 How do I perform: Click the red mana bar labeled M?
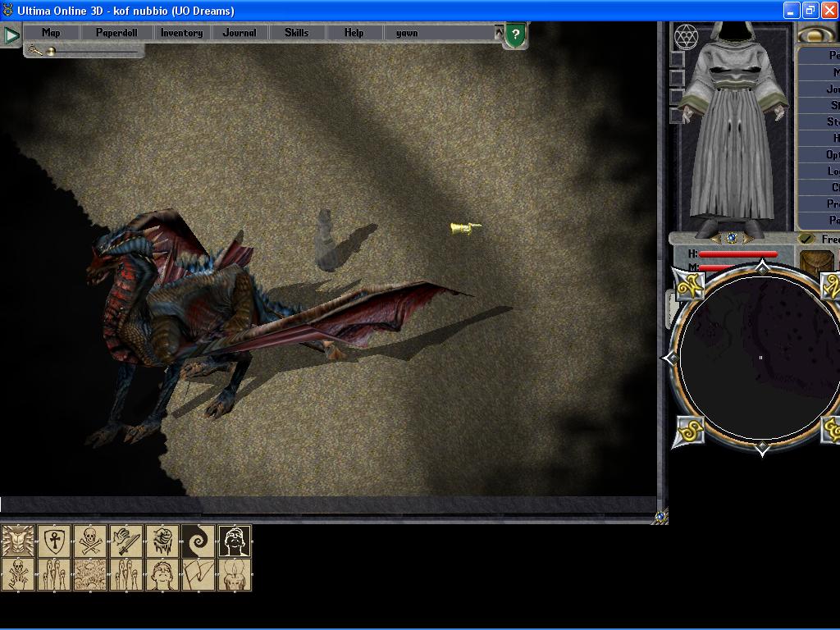pyautogui.click(x=717, y=267)
